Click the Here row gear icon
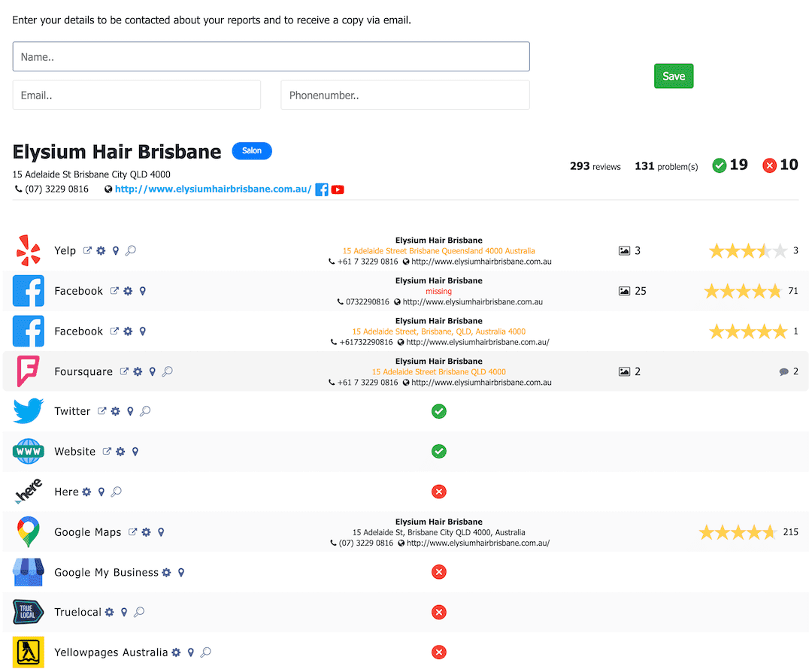The width and height of the screenshot is (812, 672). (x=87, y=492)
